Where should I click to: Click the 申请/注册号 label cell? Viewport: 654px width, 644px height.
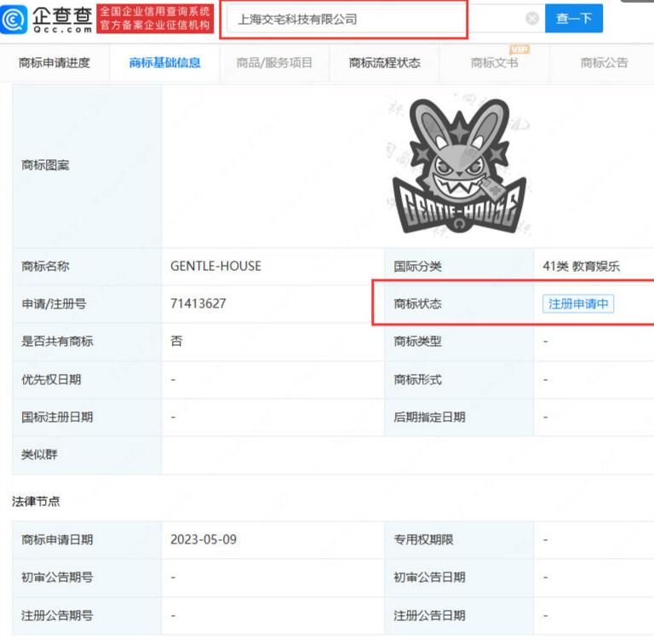(87, 303)
